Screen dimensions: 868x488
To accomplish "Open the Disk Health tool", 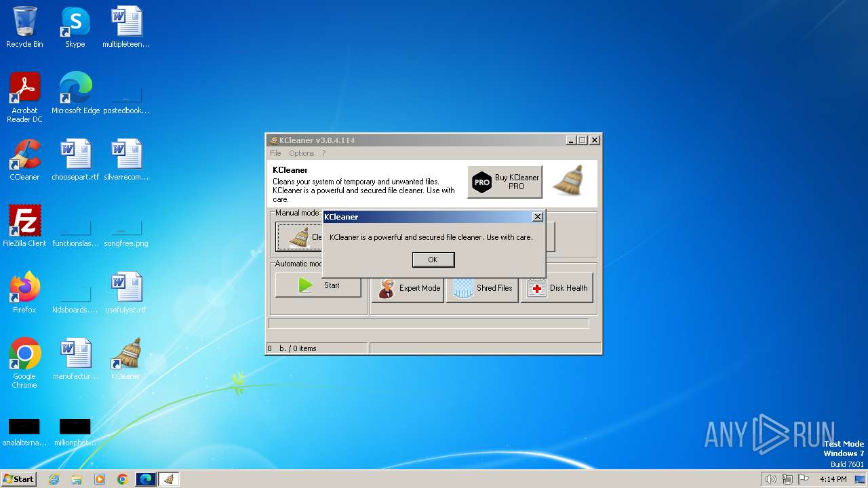I will pyautogui.click(x=557, y=288).
